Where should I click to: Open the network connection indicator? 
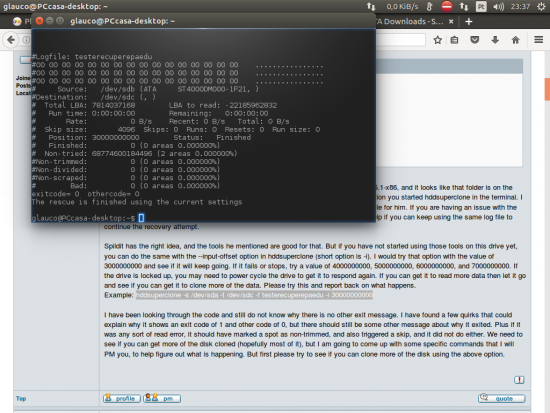pos(464,6)
